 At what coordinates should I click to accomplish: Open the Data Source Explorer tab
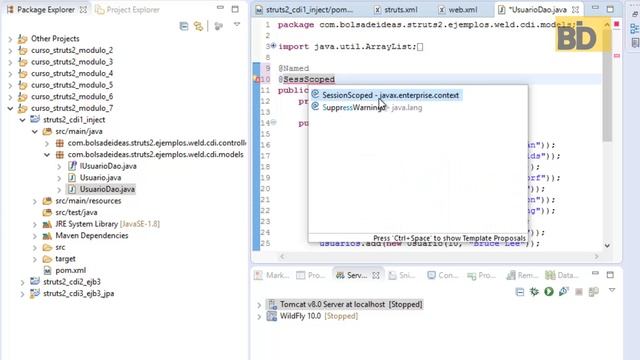pyautogui.click(x=562, y=276)
